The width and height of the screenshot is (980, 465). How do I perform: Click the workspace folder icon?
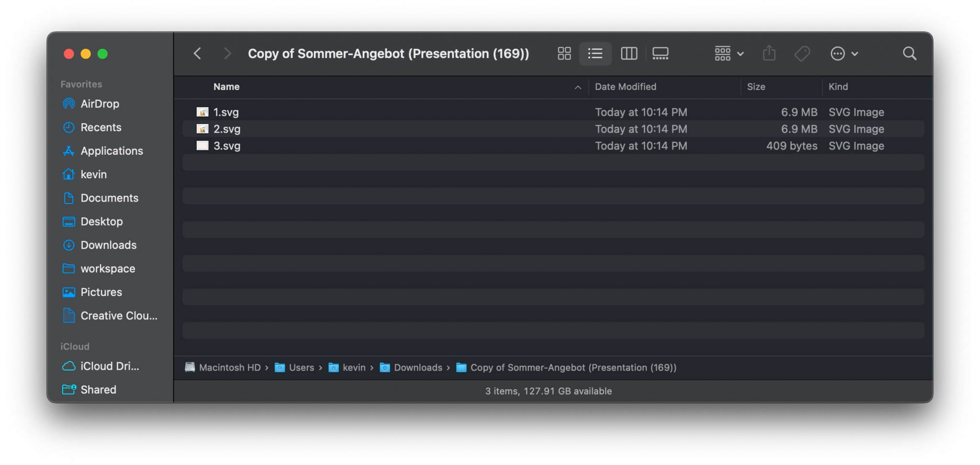tap(69, 268)
